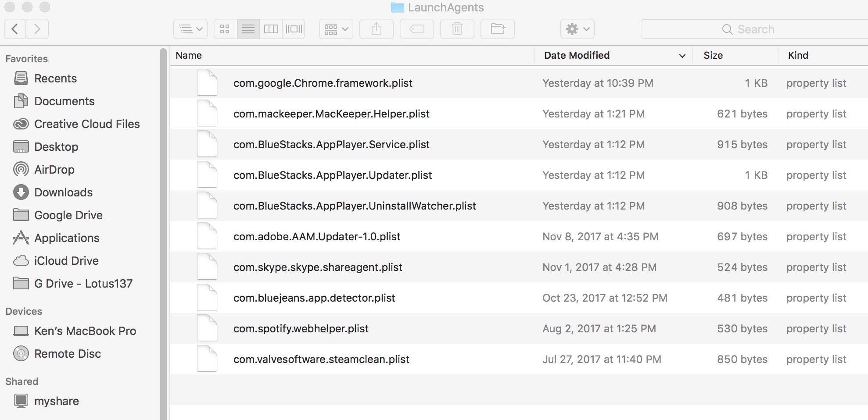Click the 'Jul 27, 2017 at 11:40 PM' date
Viewport: 868px width, 420px height.
(602, 359)
